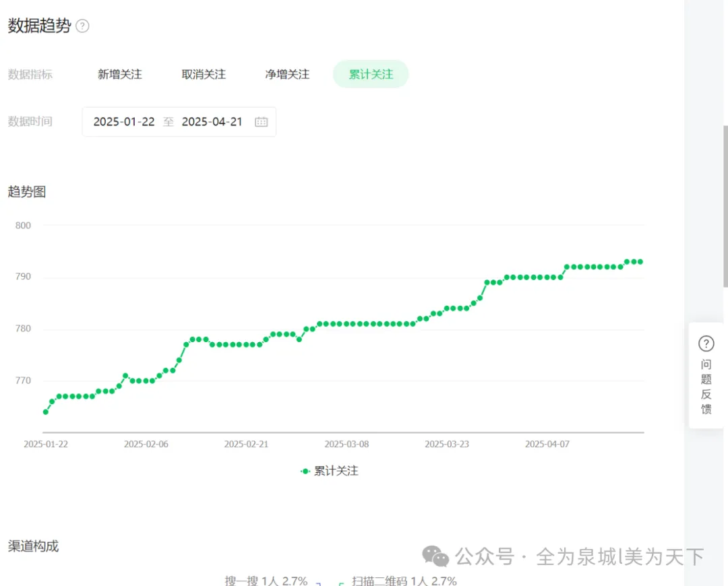Switch to the 新增关注 metric tab
The width and height of the screenshot is (728, 586).
[120, 74]
